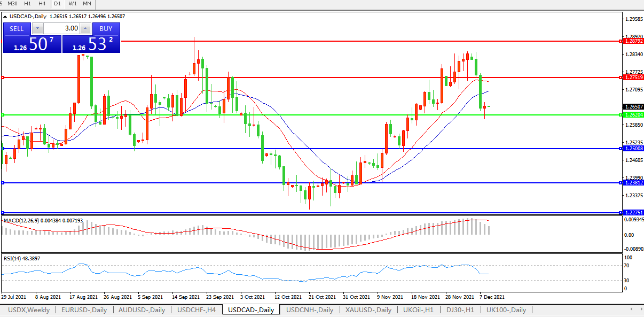Increase lot volume with up arrow

pos(85,28)
